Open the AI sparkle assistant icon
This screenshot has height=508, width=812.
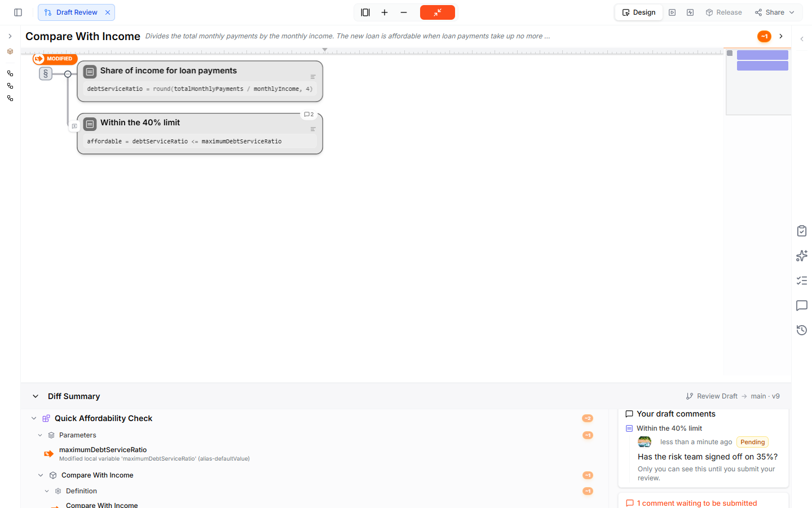pos(802,256)
